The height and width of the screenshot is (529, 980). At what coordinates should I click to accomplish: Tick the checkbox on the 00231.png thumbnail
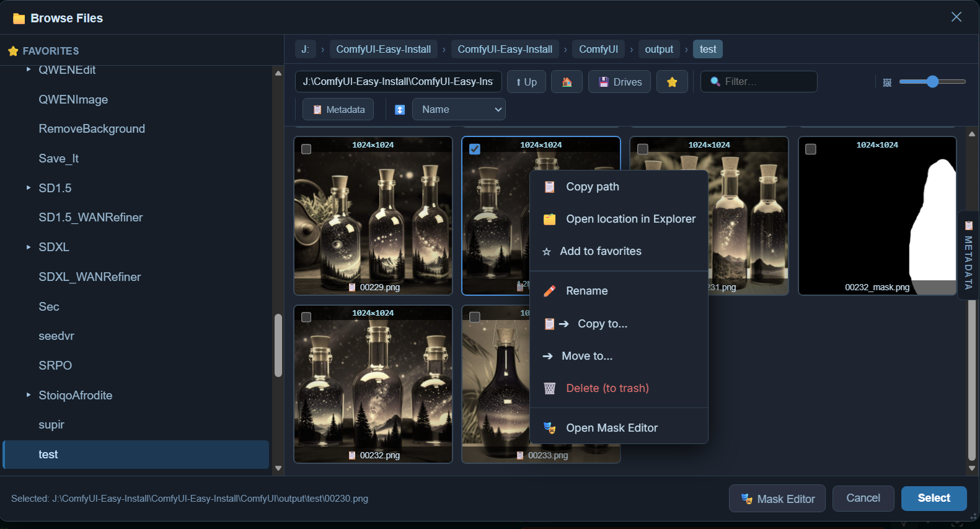(643, 149)
